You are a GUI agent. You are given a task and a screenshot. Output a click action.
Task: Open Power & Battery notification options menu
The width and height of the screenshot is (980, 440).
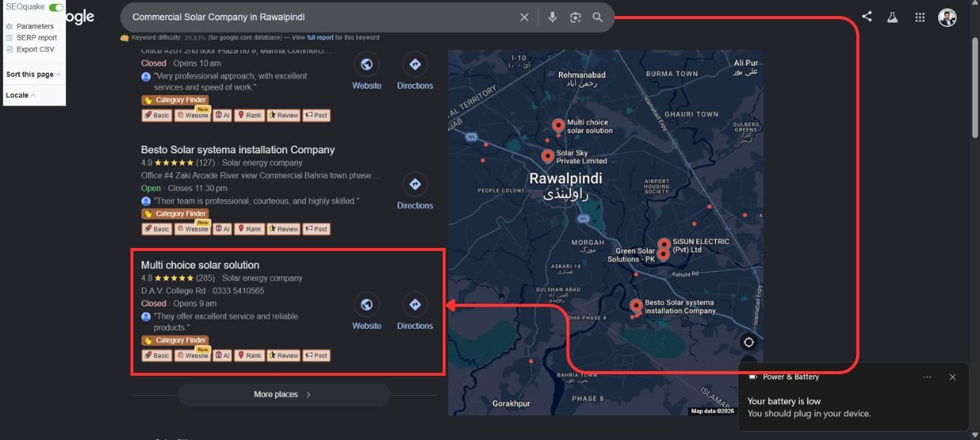927,377
